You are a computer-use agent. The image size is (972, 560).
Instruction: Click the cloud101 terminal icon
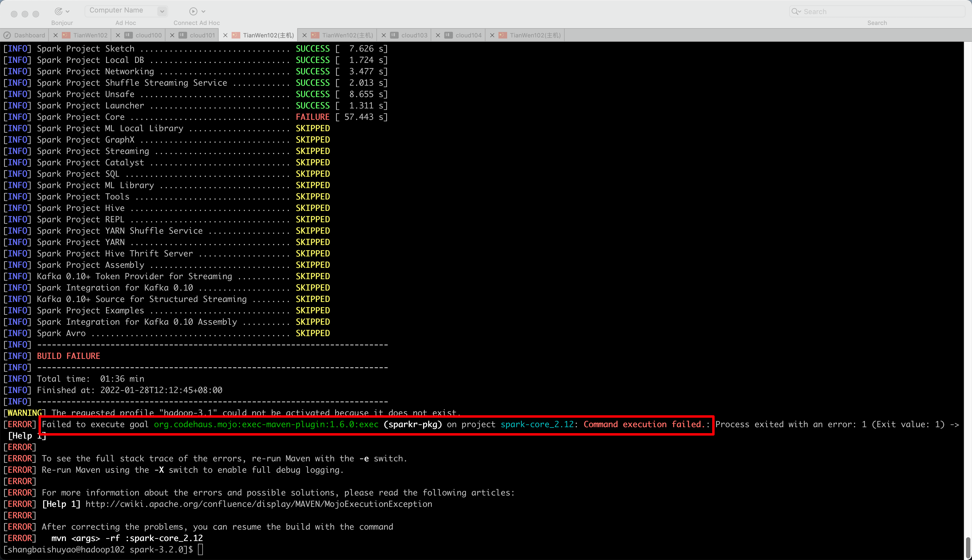click(x=183, y=35)
